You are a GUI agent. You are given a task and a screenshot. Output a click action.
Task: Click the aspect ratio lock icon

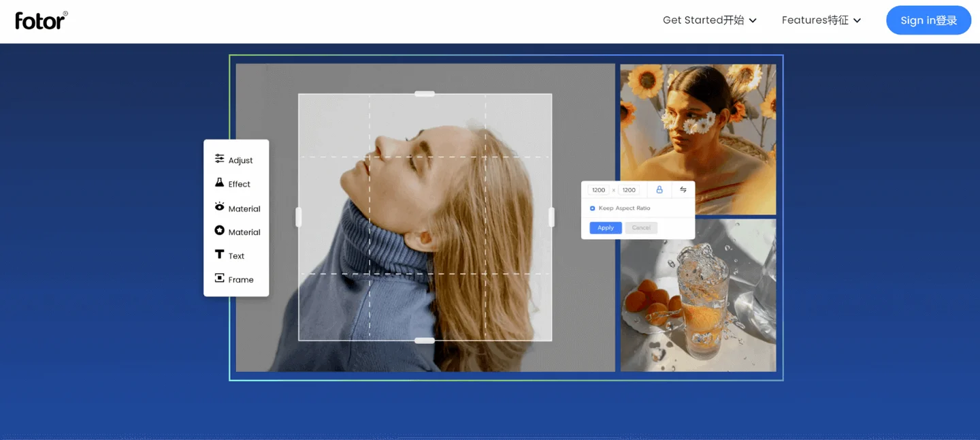pyautogui.click(x=659, y=190)
